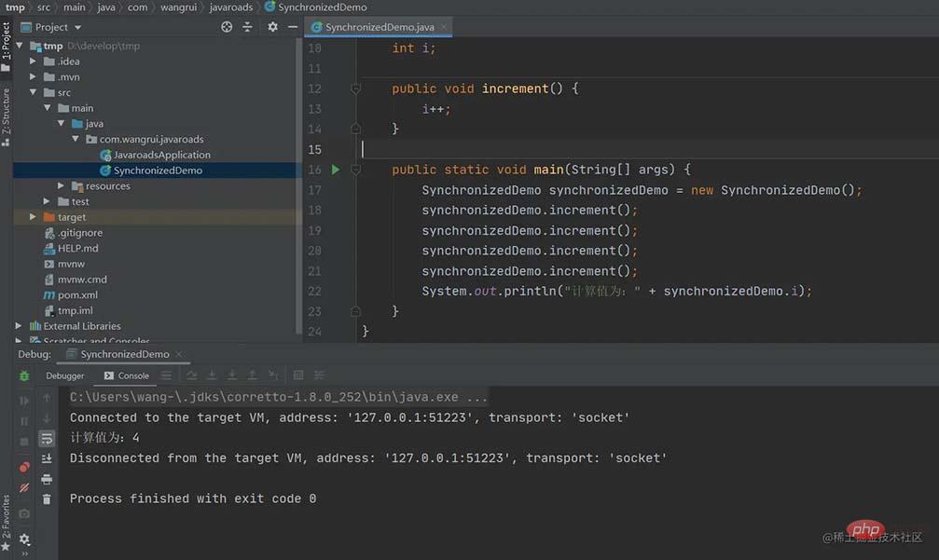
Task: Open debug settings gear icon
Action: 24,540
